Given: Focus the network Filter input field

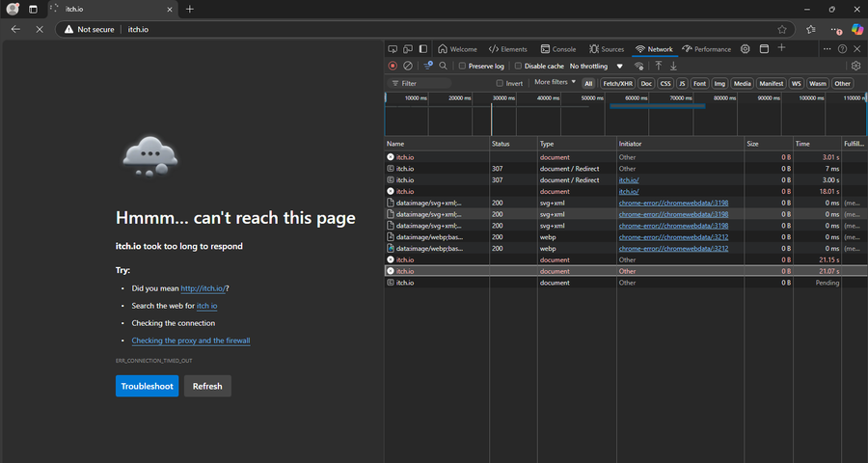Looking at the screenshot, I should click(x=420, y=83).
